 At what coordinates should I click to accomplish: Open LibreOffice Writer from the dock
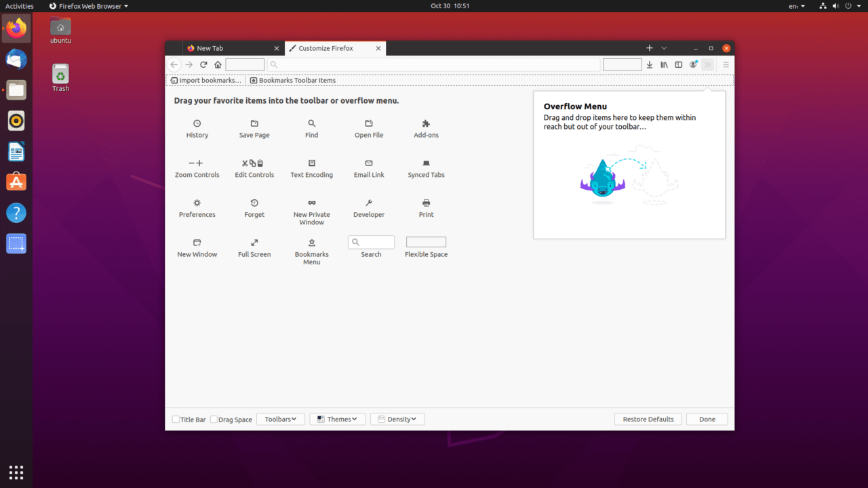tap(16, 151)
